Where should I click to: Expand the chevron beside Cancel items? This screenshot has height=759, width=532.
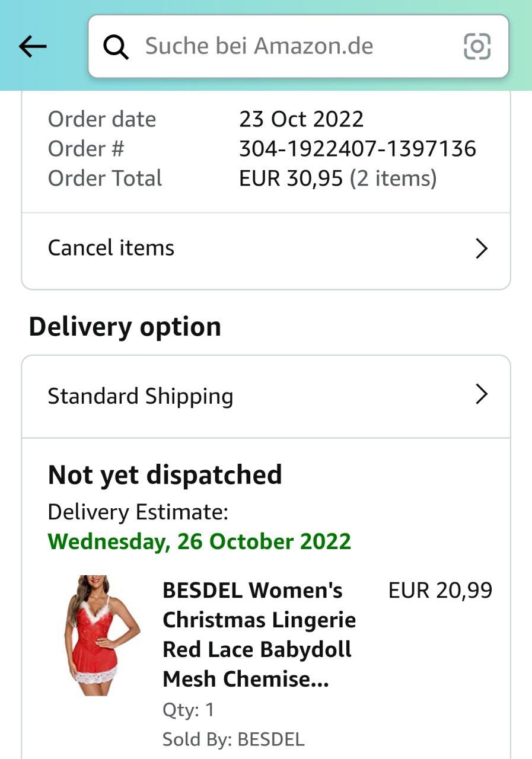click(482, 248)
